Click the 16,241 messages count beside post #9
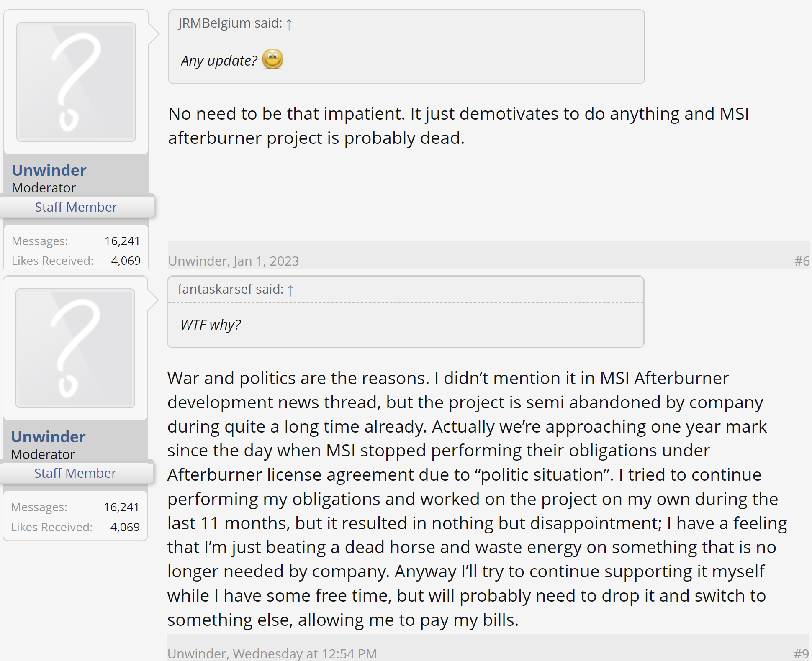The height and width of the screenshot is (661, 812). click(x=121, y=507)
